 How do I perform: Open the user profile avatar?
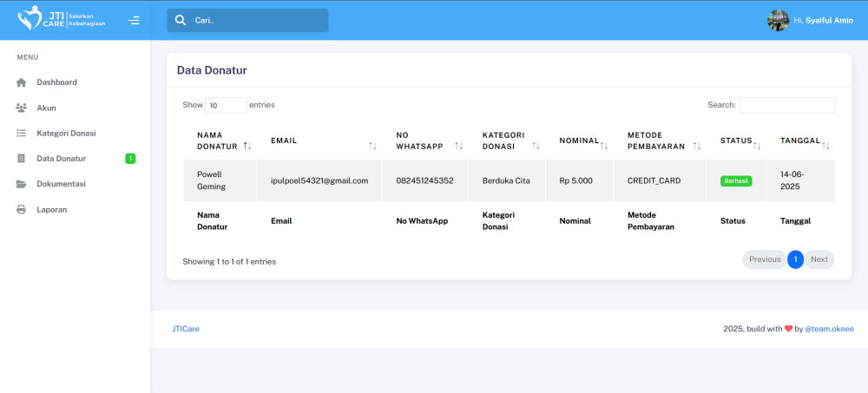pyautogui.click(x=778, y=20)
